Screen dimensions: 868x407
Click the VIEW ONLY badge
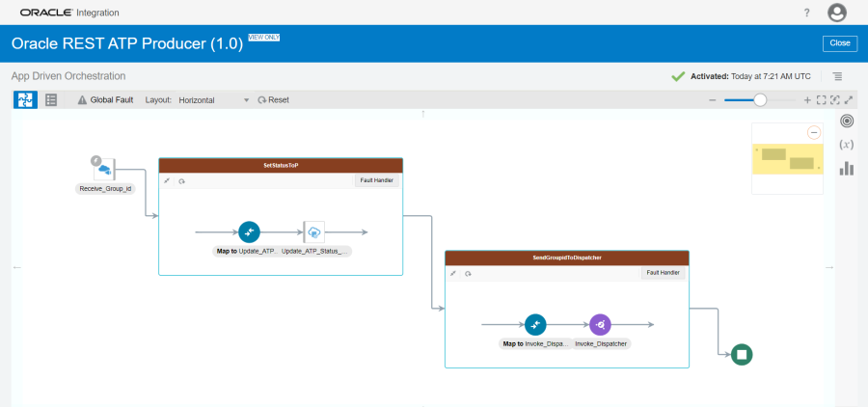[x=263, y=38]
